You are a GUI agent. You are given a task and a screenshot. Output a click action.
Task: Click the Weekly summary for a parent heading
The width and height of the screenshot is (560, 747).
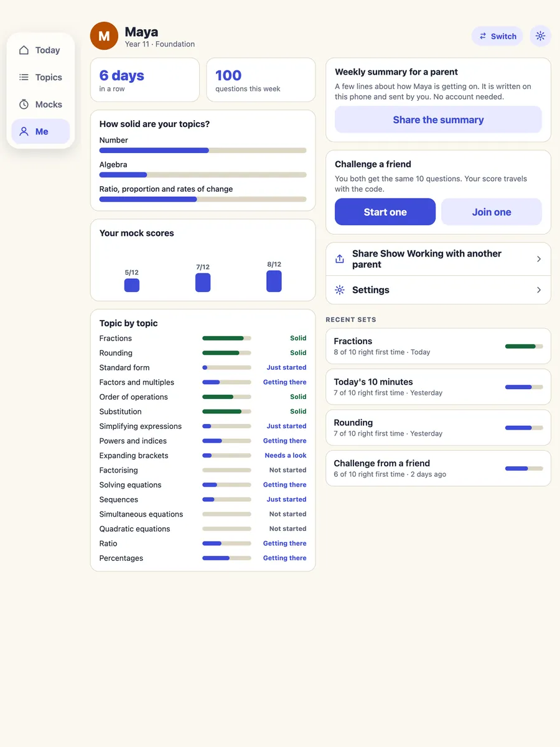coord(396,72)
